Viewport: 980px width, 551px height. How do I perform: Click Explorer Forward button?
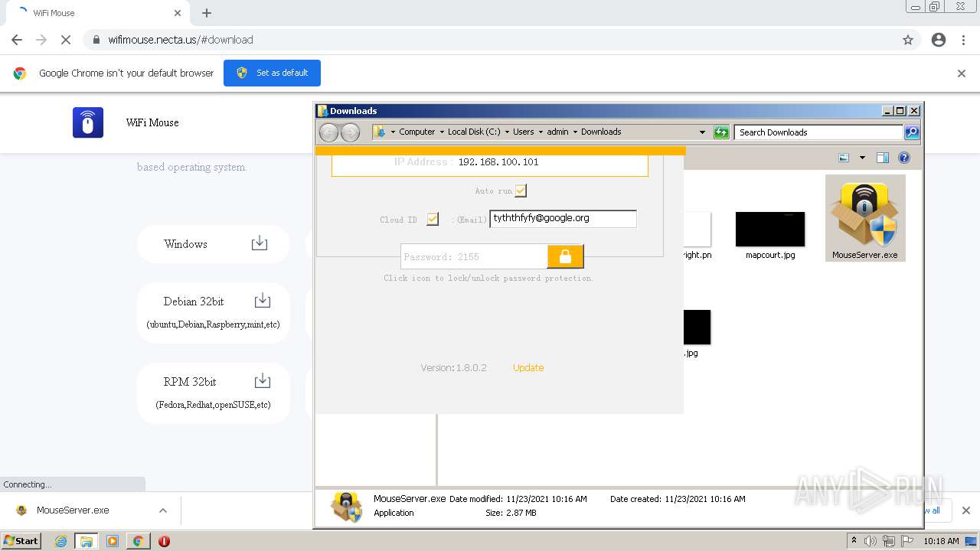point(350,132)
